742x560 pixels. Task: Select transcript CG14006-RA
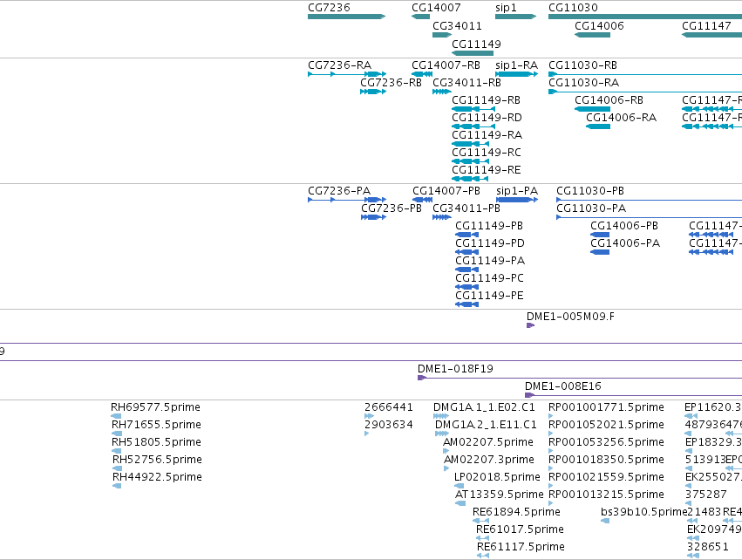click(x=598, y=126)
